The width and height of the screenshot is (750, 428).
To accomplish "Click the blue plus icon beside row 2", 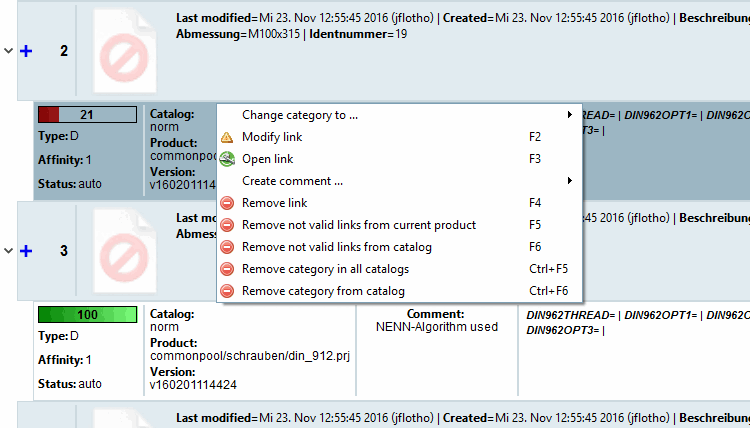I will [27, 51].
